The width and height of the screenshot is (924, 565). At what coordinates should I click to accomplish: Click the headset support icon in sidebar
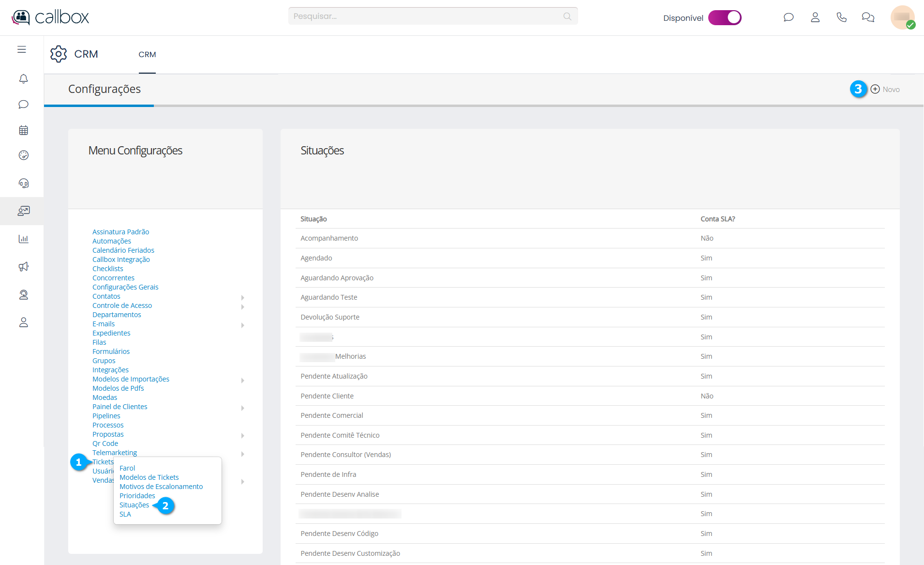pos(23,183)
